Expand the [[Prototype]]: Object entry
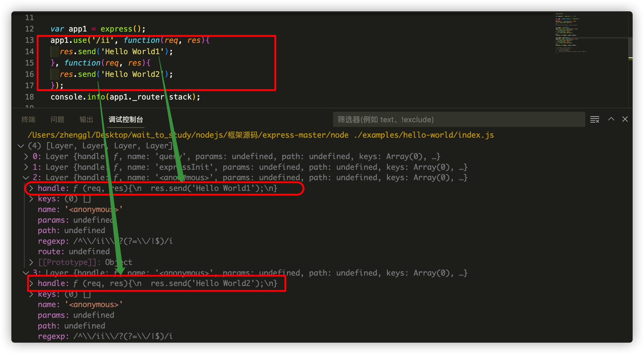644x354 pixels. click(x=31, y=262)
